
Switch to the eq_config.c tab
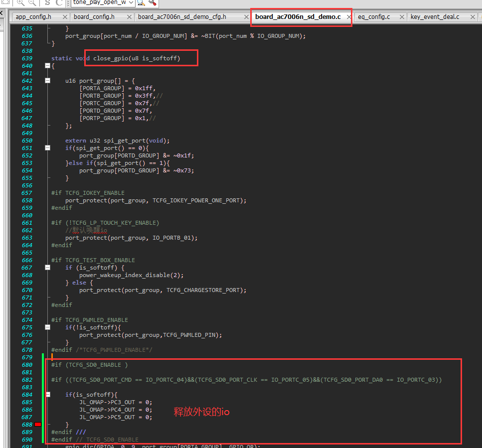(x=374, y=17)
